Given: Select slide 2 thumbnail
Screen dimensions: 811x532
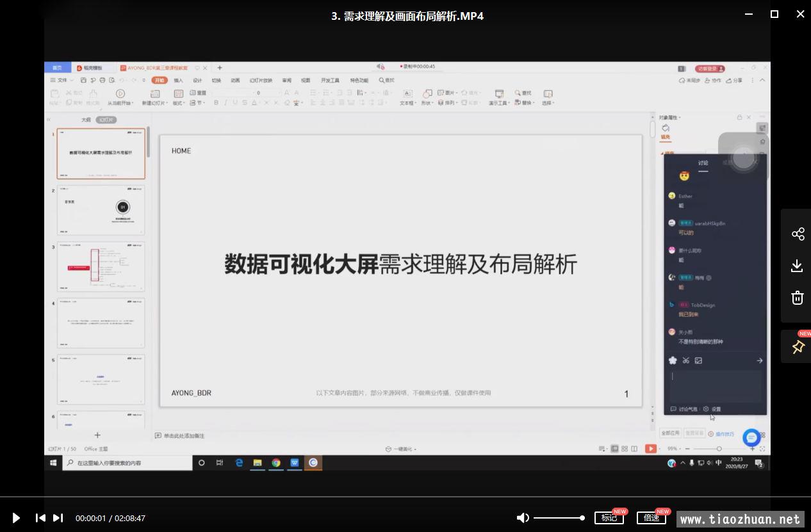Looking at the screenshot, I should (x=101, y=210).
